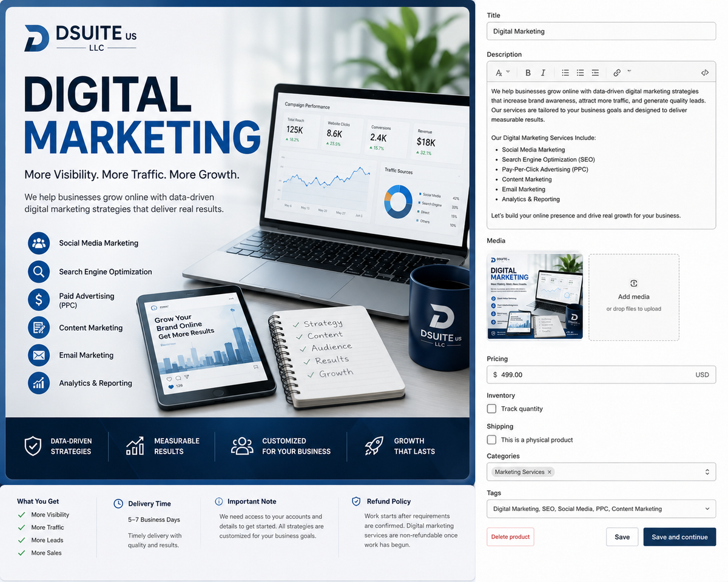Open the text style formatting tool
Screen dimensions: 728x582
[499, 73]
